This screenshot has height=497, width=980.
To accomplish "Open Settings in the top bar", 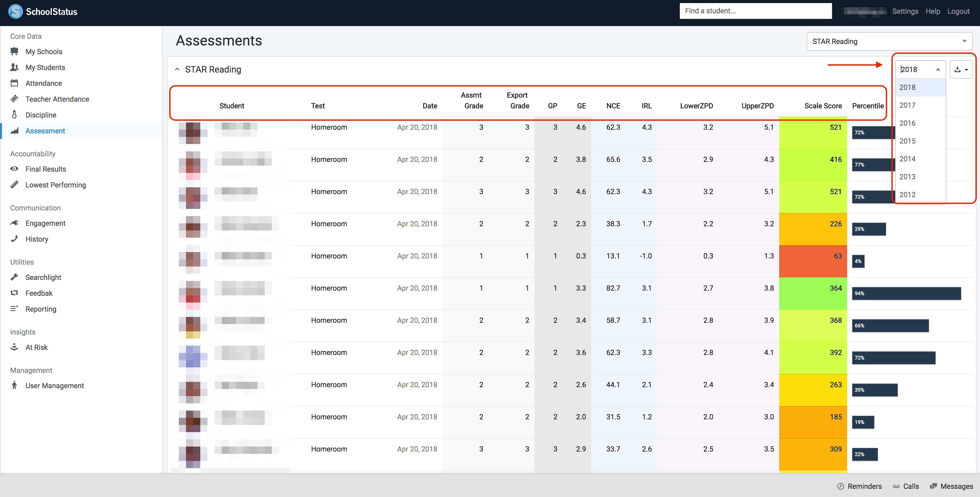I will point(905,11).
